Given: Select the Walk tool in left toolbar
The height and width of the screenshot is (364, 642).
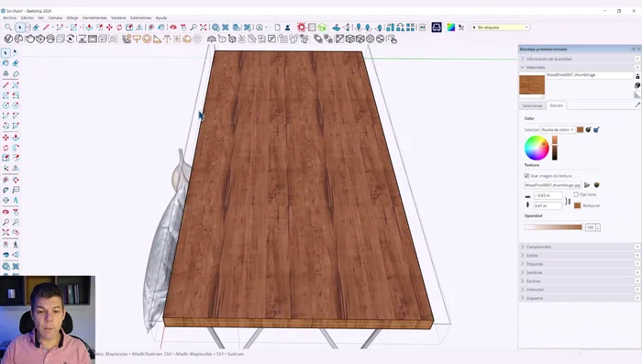Looking at the screenshot, I should 16,245.
